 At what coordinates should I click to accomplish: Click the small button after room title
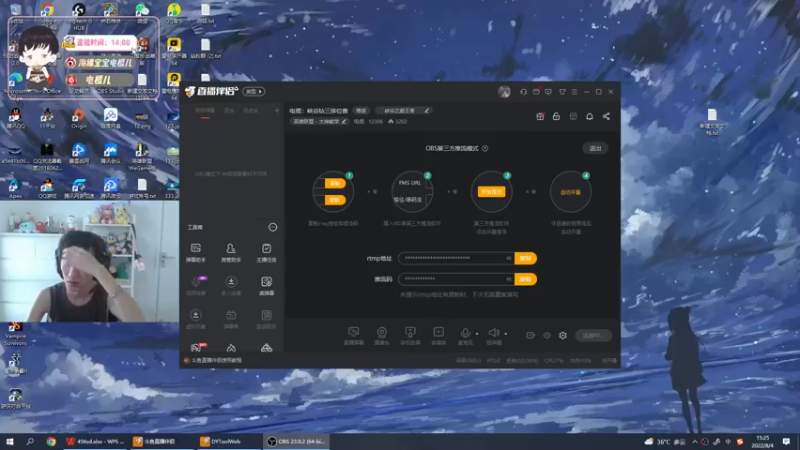click(361, 111)
